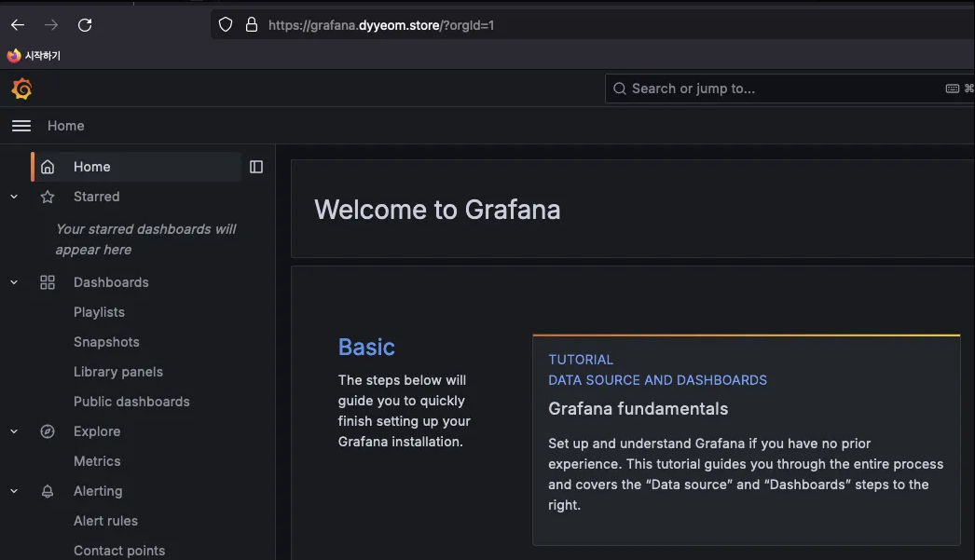Collapse the Explore section chevron
The image size is (975, 560).
coord(14,431)
